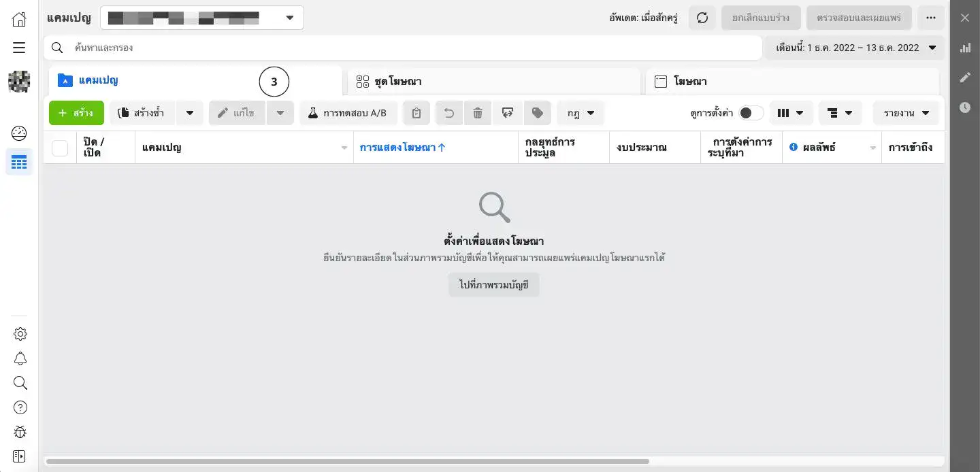980x472 pixels.
Task: Click the help question mark icon
Action: click(x=20, y=407)
